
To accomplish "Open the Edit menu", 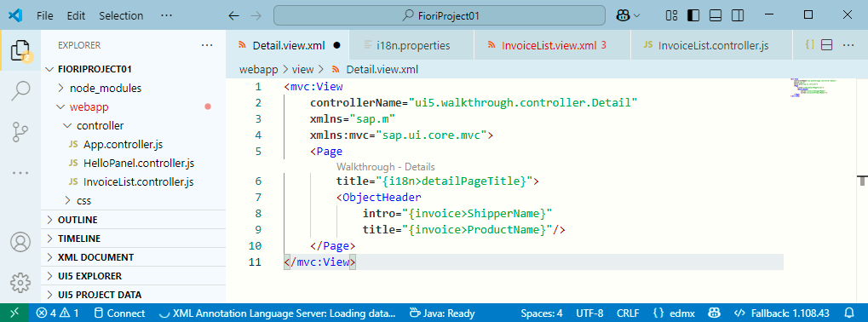I will (x=76, y=16).
